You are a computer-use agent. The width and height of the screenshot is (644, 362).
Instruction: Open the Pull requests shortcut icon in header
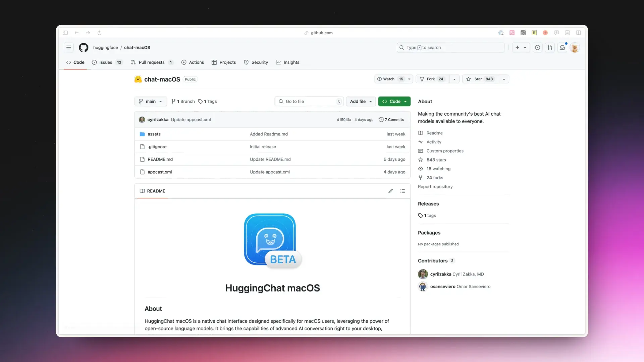tap(550, 48)
